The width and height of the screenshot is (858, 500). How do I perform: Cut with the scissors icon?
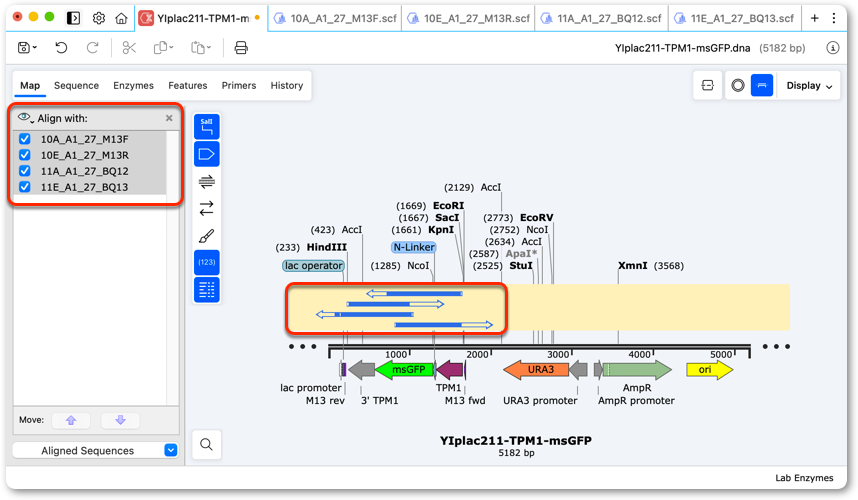[129, 48]
